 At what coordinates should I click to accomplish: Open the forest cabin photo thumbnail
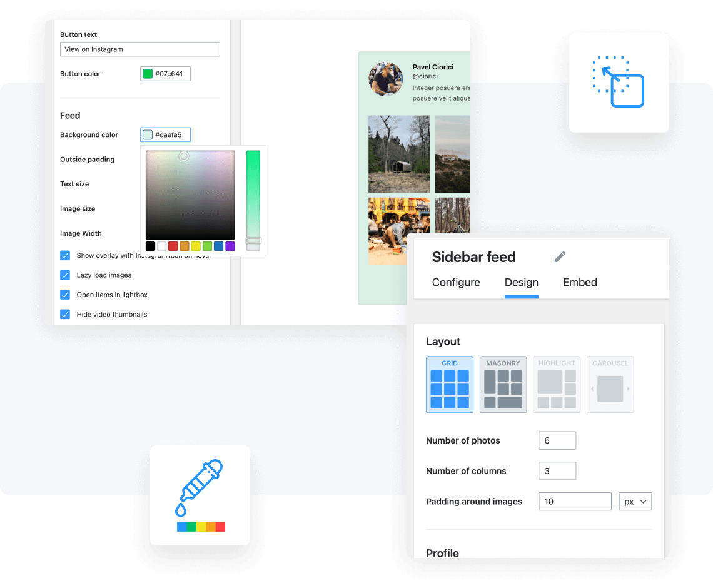[399, 154]
